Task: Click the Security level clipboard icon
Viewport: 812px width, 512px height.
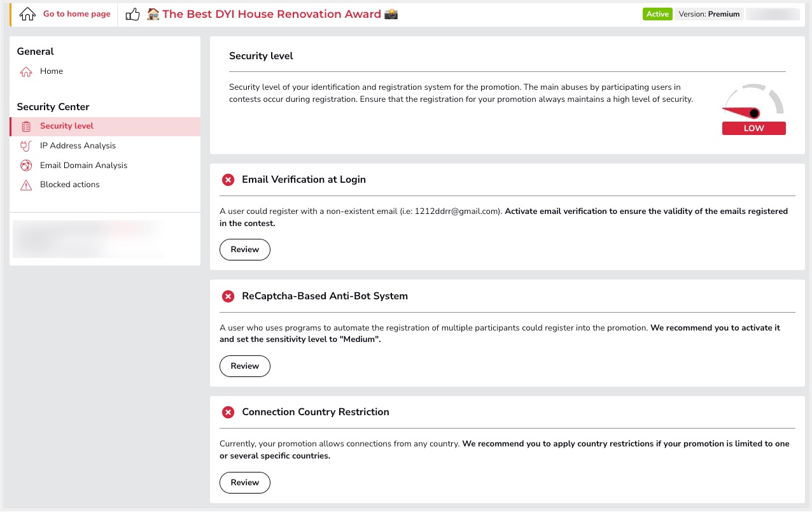Action: point(26,127)
